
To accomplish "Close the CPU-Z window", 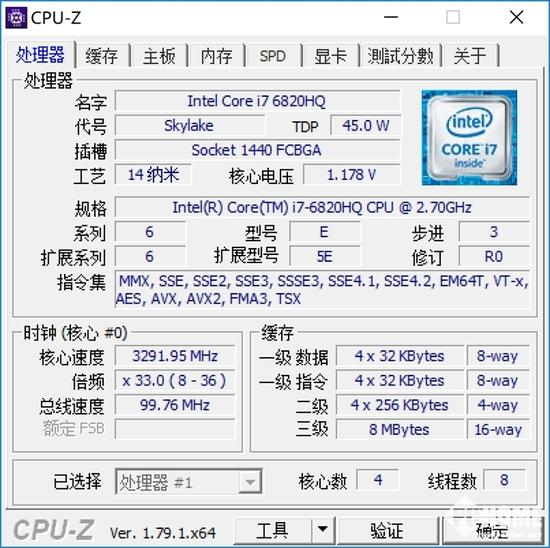I will [x=517, y=17].
